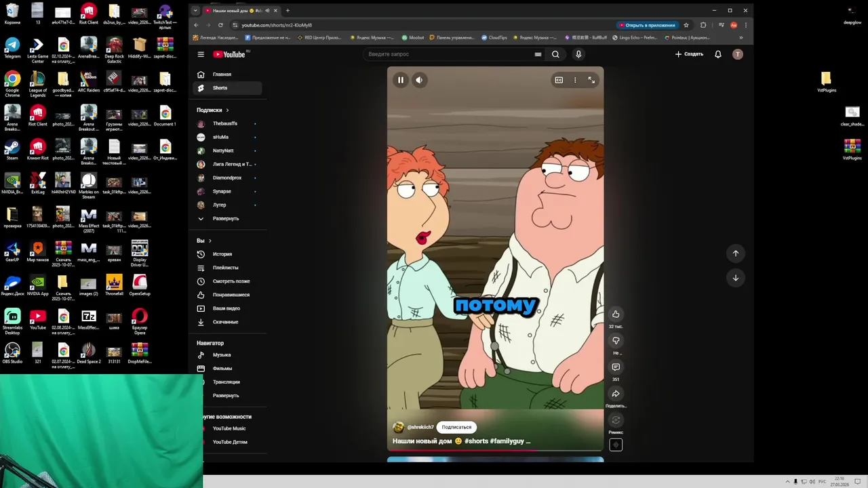
Task: Expand the Подписки section
Action: tap(213, 110)
